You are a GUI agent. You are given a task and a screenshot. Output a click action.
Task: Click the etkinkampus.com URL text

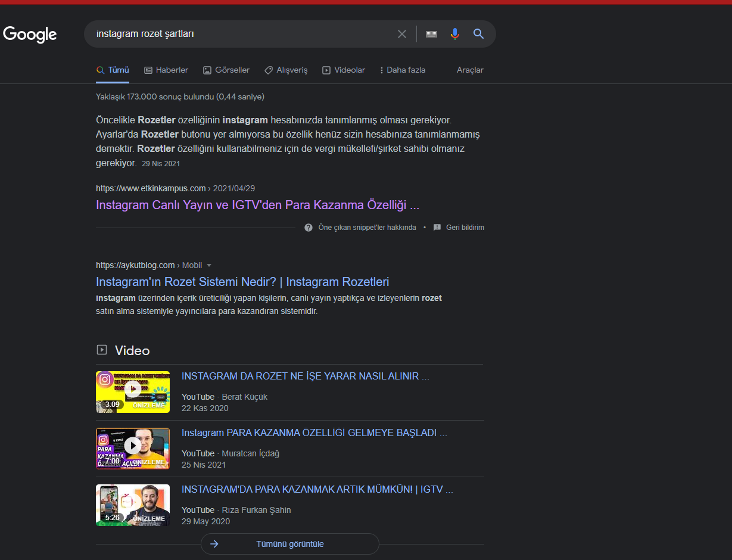[x=151, y=188]
